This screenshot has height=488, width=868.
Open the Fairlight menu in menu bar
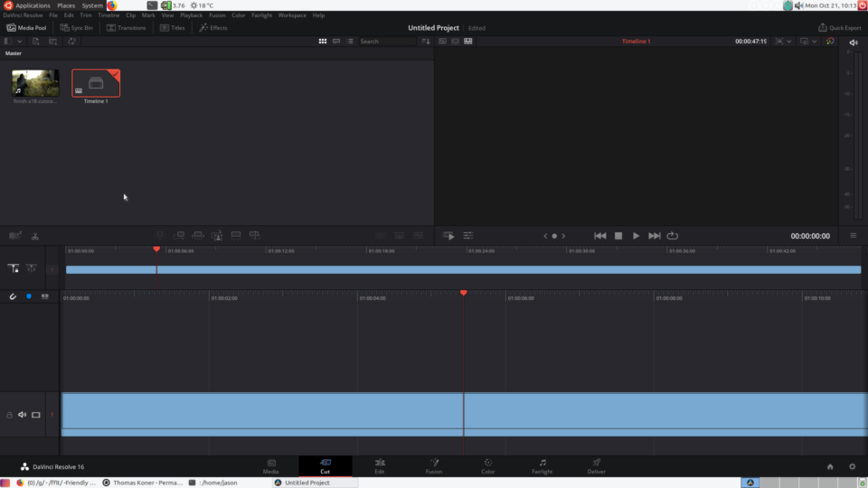[x=262, y=15]
